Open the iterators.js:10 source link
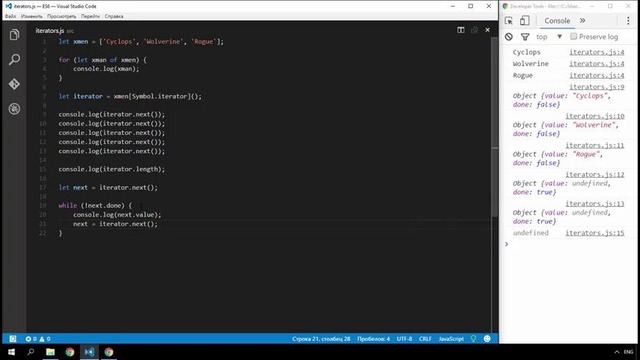 (595, 116)
